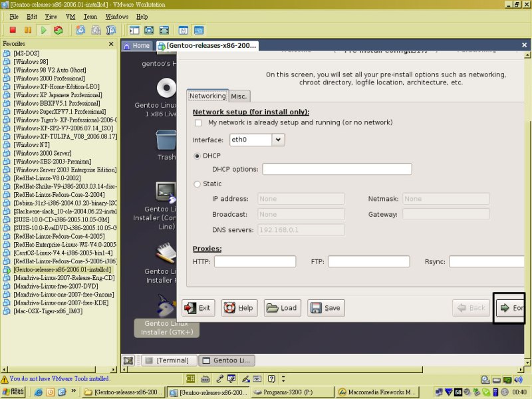Close the Favorites panel with the X
The image size is (532, 399).
click(x=111, y=44)
